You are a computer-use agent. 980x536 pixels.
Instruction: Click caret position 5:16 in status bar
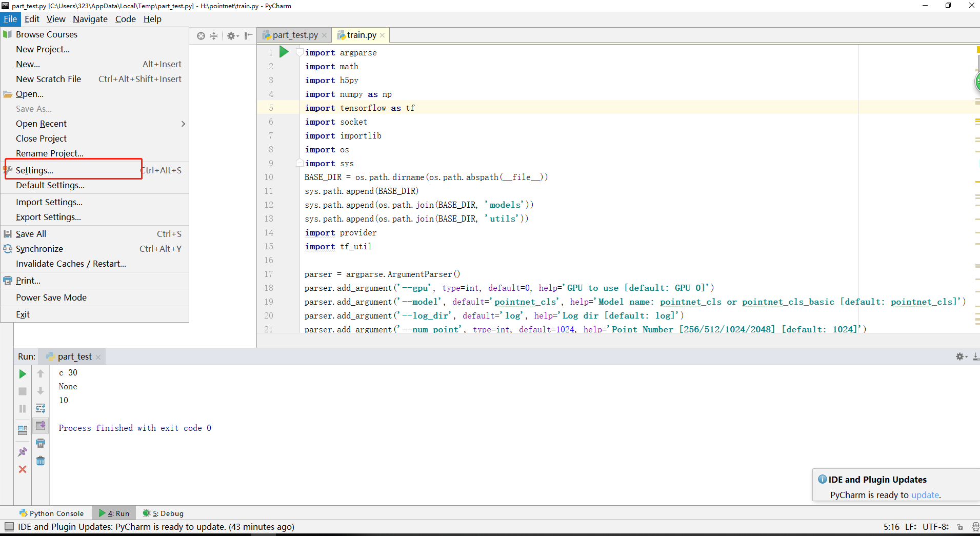891,527
